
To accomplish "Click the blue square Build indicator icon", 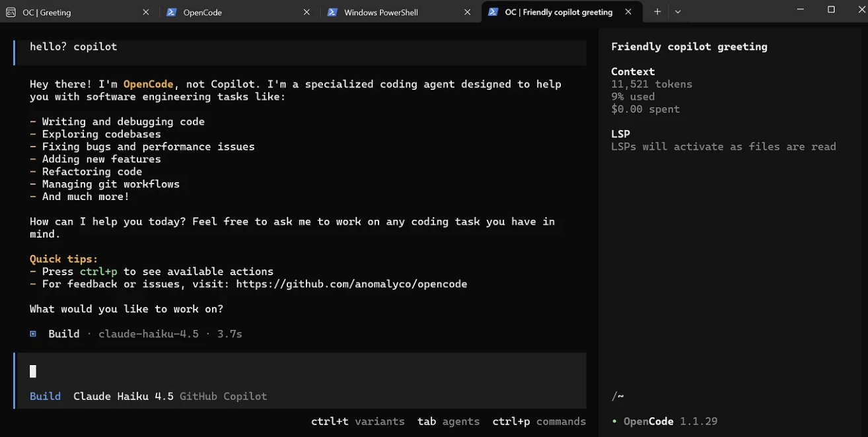I will click(33, 334).
